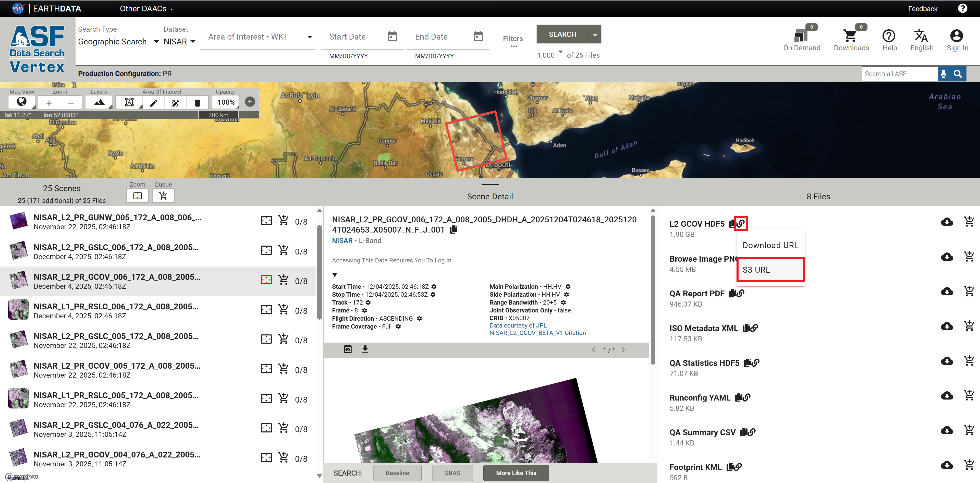Adjust the map layer opacity control

[x=225, y=102]
